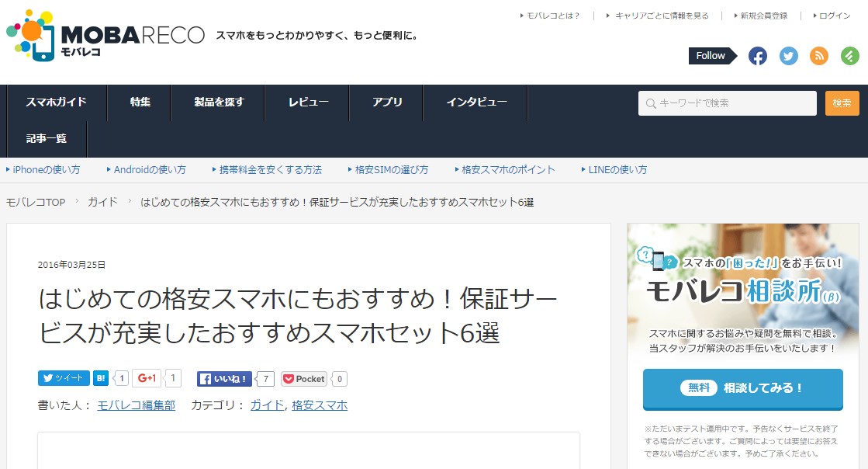Screen dimensions: 868x469
Task: Click the tagline スマホをもっとわかりやすく
Action: (318, 36)
